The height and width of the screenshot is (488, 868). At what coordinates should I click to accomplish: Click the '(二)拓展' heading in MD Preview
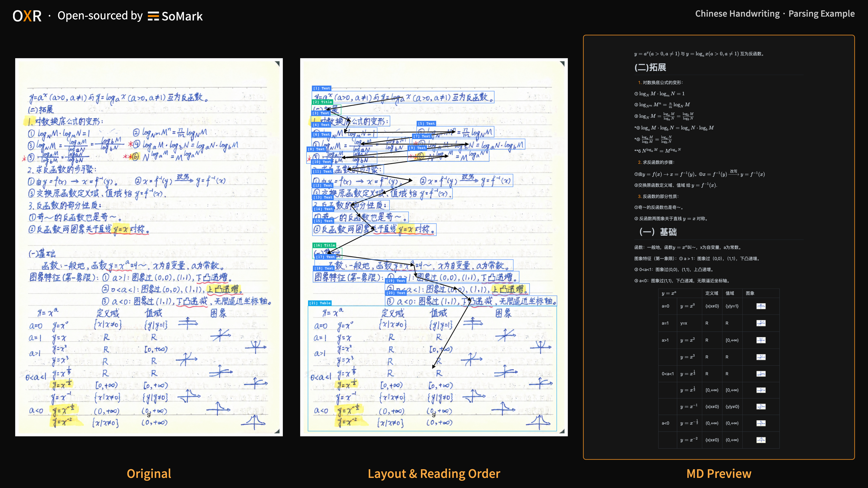(x=650, y=67)
